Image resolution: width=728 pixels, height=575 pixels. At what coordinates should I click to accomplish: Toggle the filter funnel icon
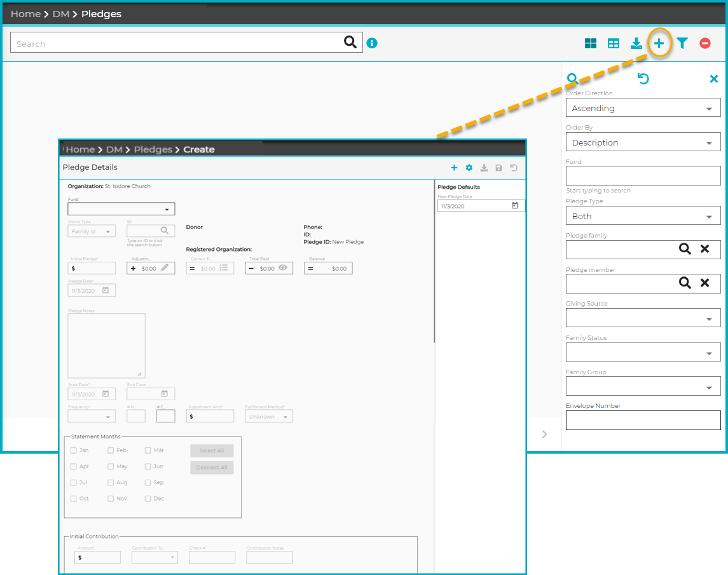pyautogui.click(x=682, y=44)
